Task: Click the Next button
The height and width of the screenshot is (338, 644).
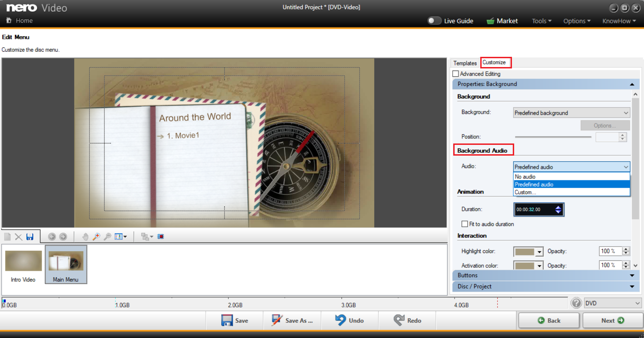Action: pos(613,320)
